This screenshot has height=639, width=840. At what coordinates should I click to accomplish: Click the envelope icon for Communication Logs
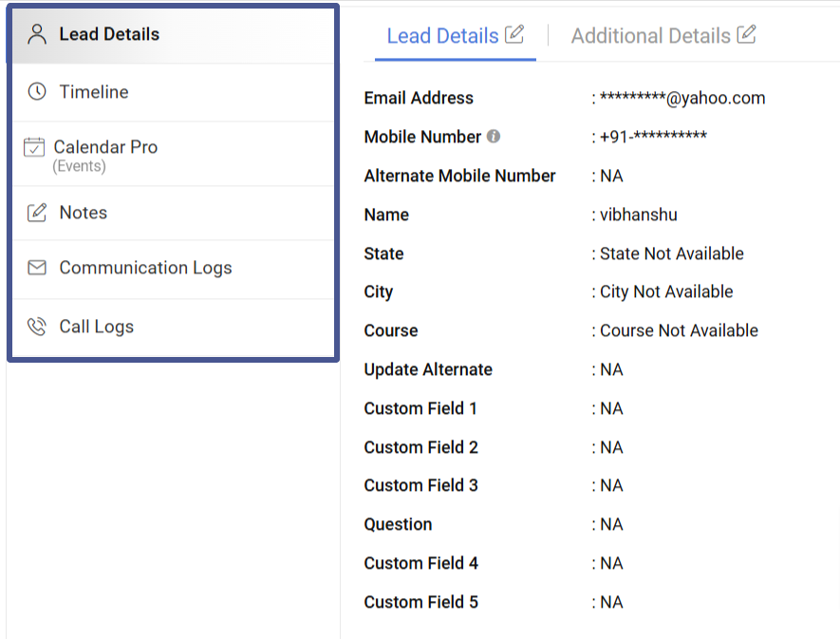[37, 268]
